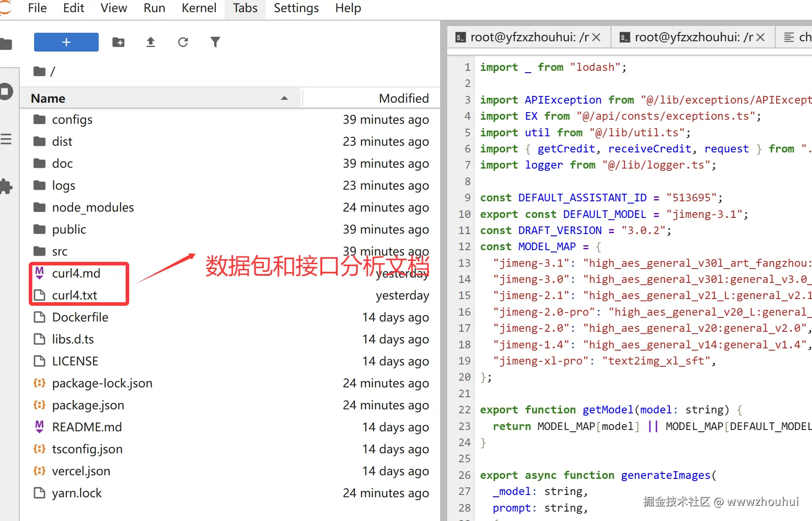Screen dimensions: 812x521
Task: Open the View menu
Action: click(114, 8)
